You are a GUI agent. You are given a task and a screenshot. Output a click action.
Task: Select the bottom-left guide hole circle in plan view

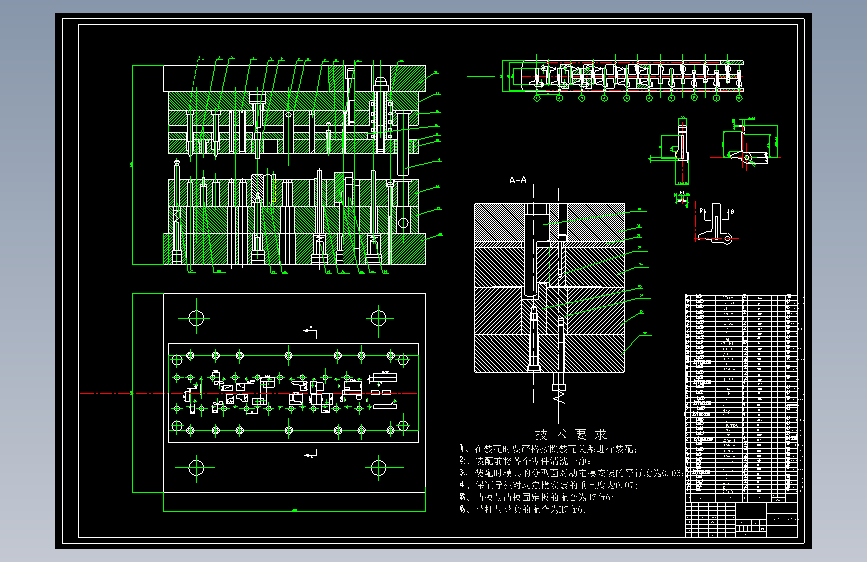196,468
